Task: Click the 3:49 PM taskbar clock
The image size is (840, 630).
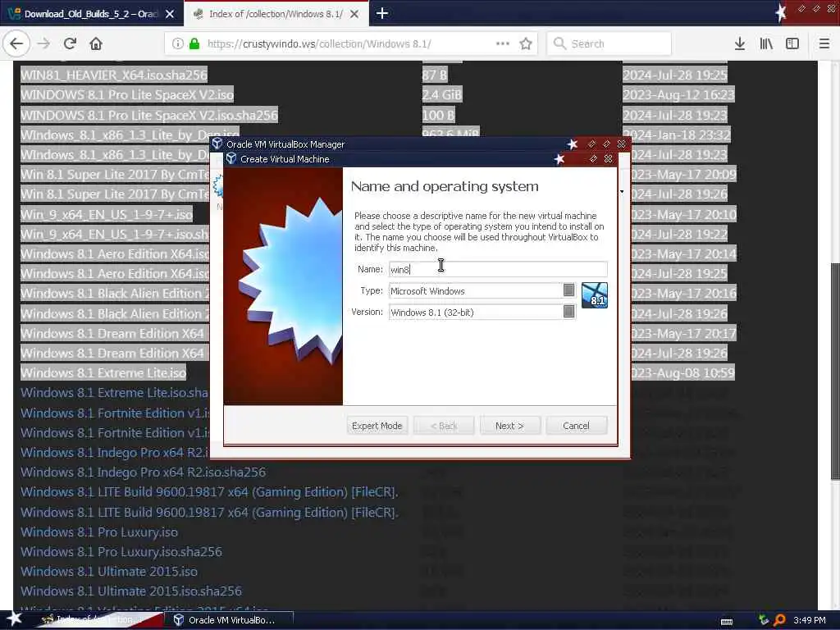Action: tap(810, 620)
